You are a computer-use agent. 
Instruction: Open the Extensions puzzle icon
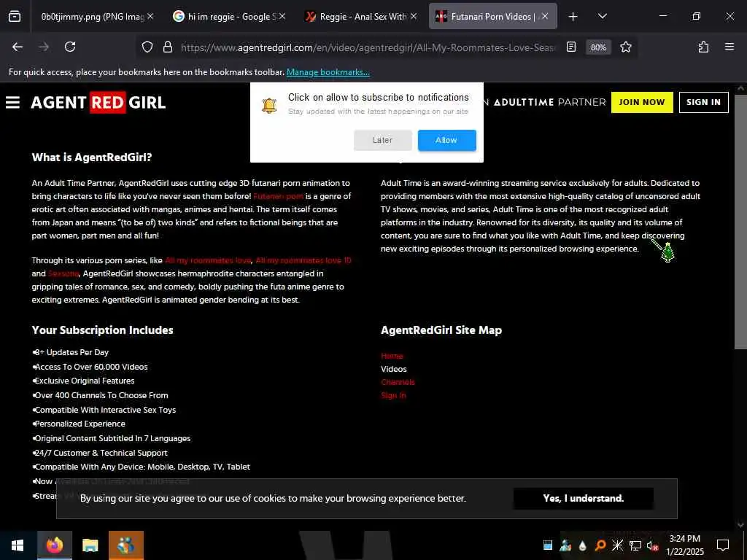(x=703, y=47)
